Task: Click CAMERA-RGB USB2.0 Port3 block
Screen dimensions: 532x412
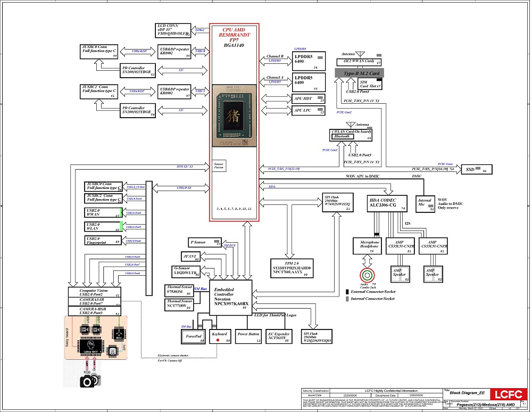Action: (x=94, y=311)
